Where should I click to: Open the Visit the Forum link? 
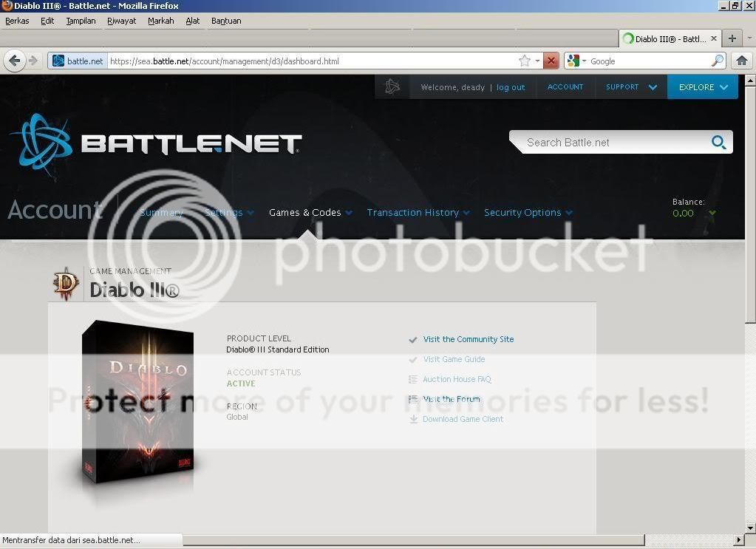[x=452, y=399]
